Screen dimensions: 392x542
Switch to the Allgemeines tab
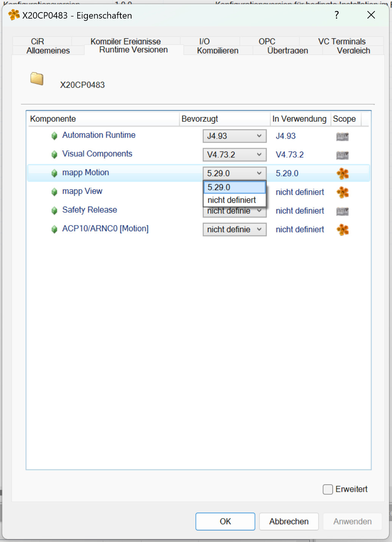[x=48, y=50]
